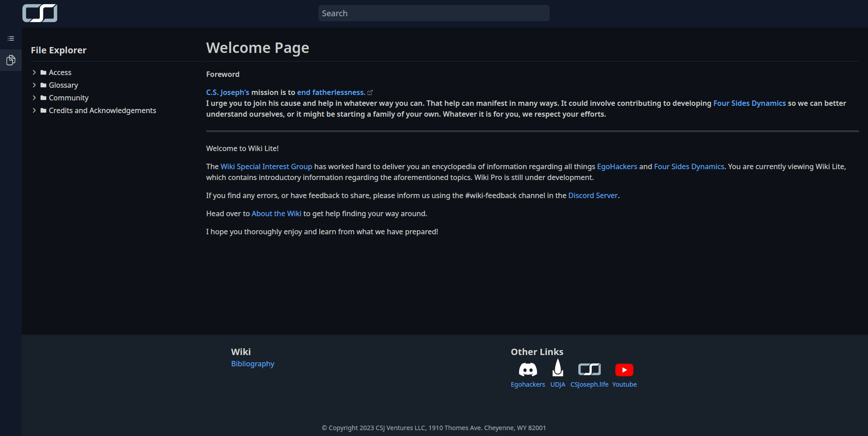
Task: Open the About the Wiki link
Action: pyautogui.click(x=276, y=213)
